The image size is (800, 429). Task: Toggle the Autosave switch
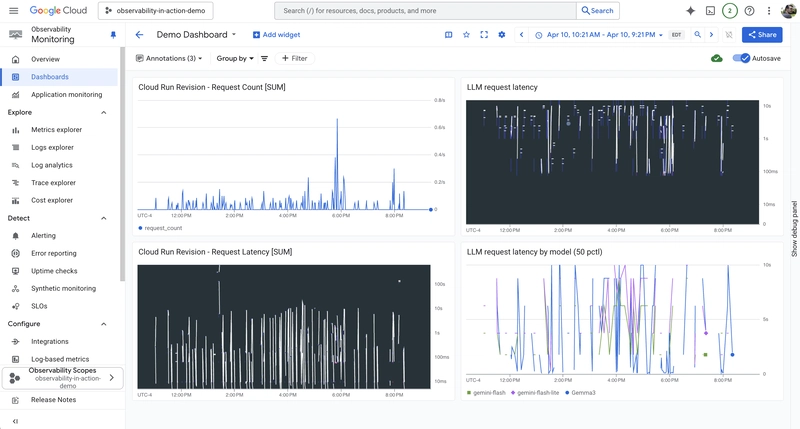[741, 58]
